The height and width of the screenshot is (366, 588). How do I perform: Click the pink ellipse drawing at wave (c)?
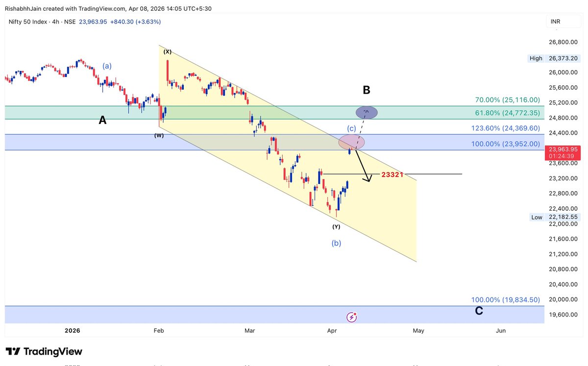point(352,142)
